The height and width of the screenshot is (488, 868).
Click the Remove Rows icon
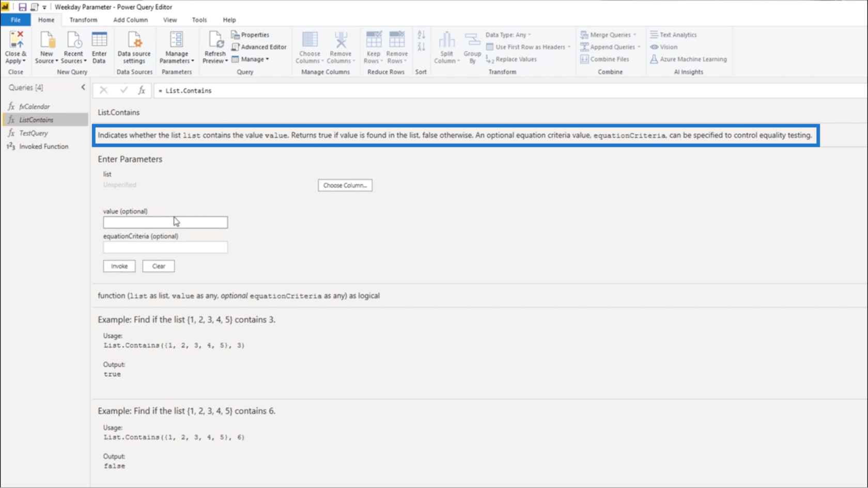coord(397,40)
